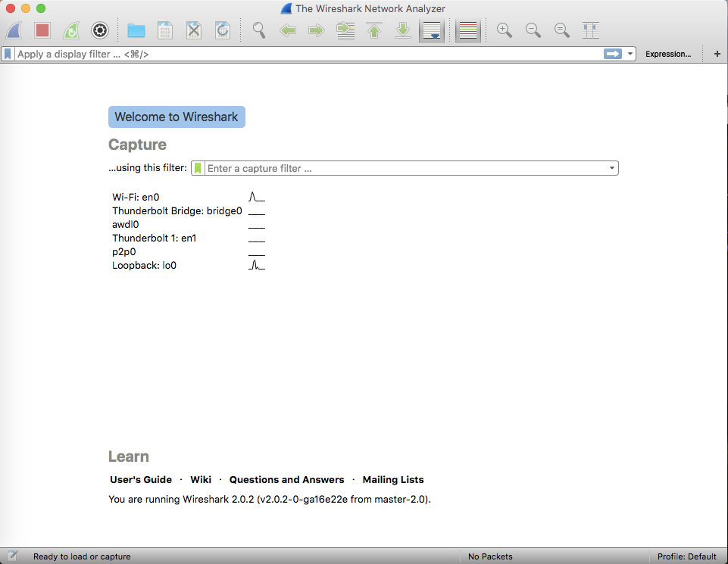
Task: Toggle auto-scroll during live capture
Action: 432,30
